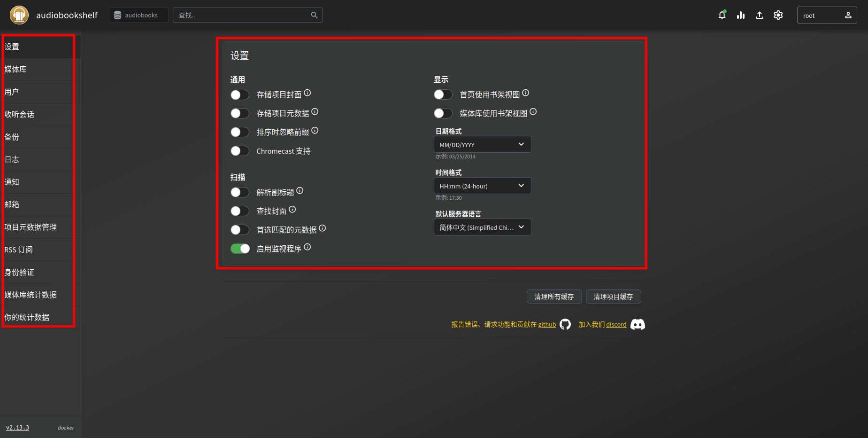Open 项目元数据管理 in the sidebar
The width and height of the screenshot is (868, 438).
pyautogui.click(x=40, y=227)
